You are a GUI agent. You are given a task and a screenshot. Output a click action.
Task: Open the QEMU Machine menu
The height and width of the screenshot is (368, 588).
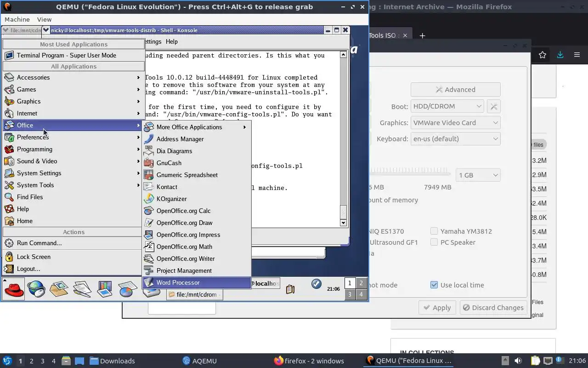17,19
